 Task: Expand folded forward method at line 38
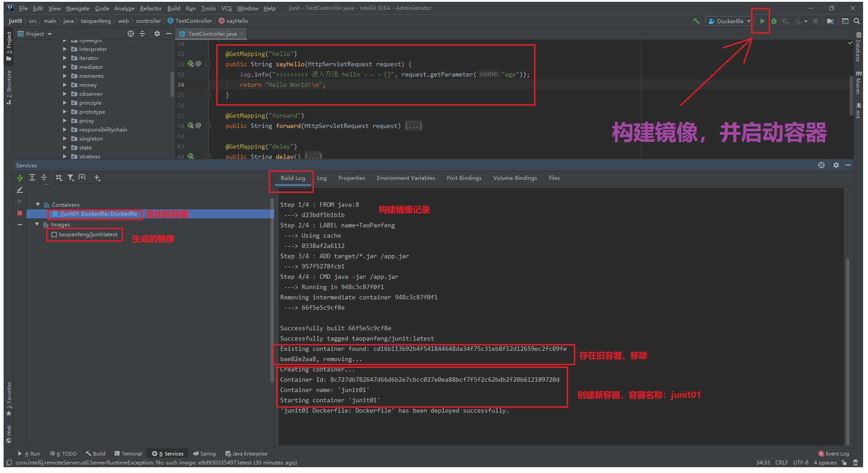pyautogui.click(x=208, y=126)
